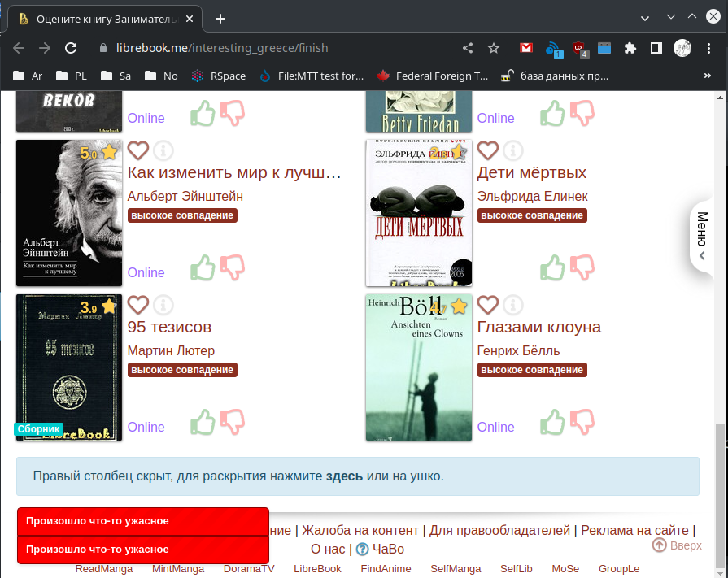Image resolution: width=728 pixels, height=578 pixels.
Task: Thumbs down for the Веков book
Action: pyautogui.click(x=232, y=113)
